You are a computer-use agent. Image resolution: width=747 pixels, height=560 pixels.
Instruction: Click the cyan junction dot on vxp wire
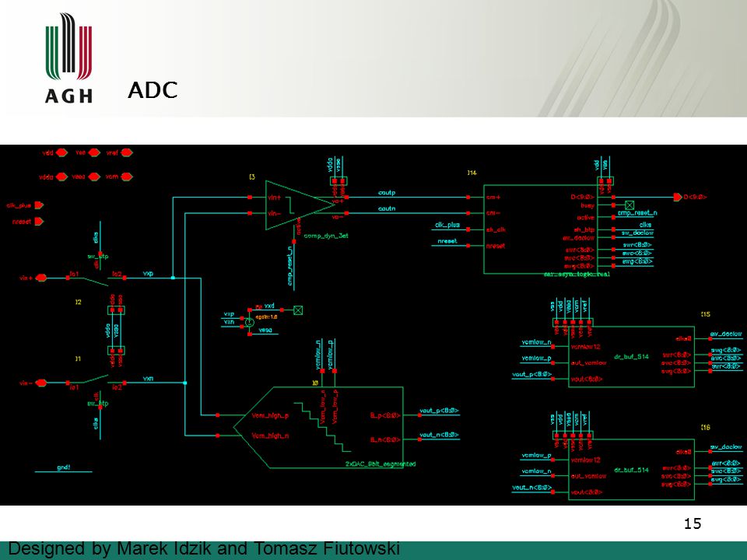point(173,278)
